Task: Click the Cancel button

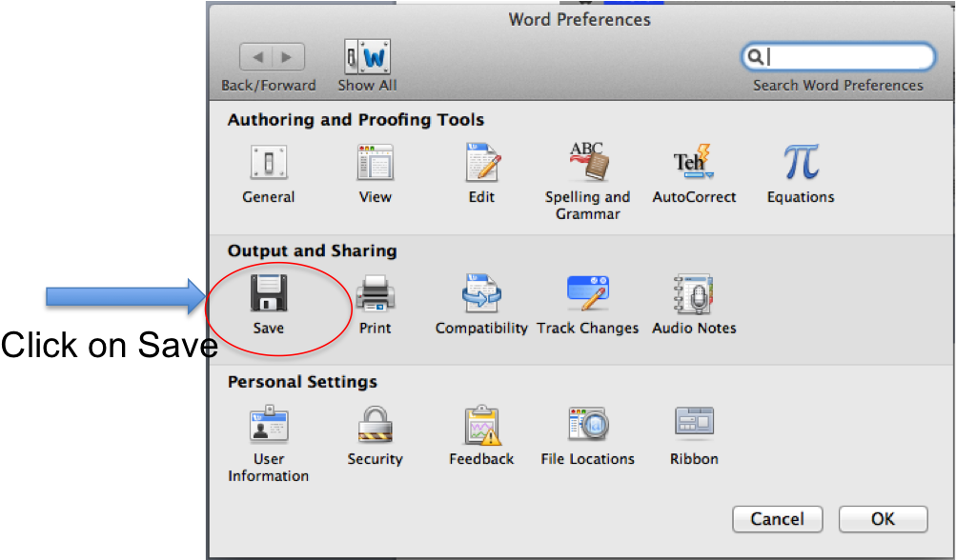Action: coord(778,519)
